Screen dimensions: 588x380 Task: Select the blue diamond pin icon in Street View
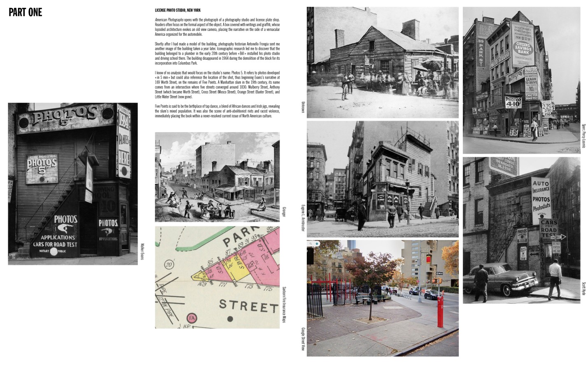click(x=317, y=243)
